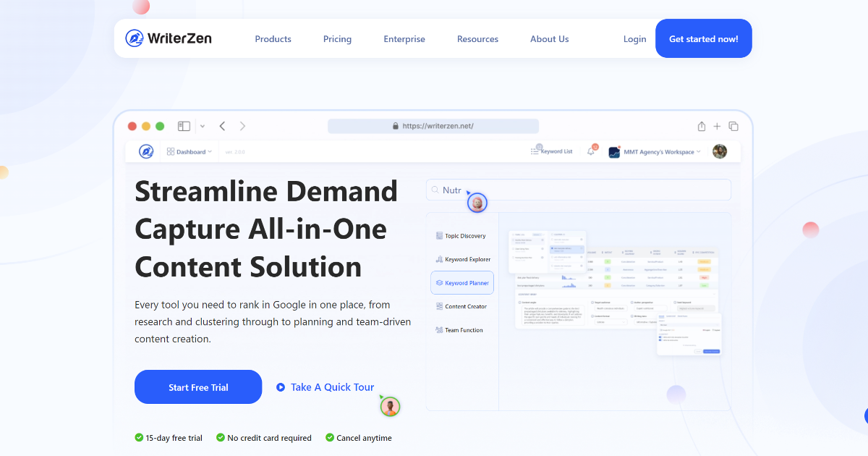This screenshot has width=868, height=456.
Task: Click the Start Free Trial button
Action: tap(198, 387)
